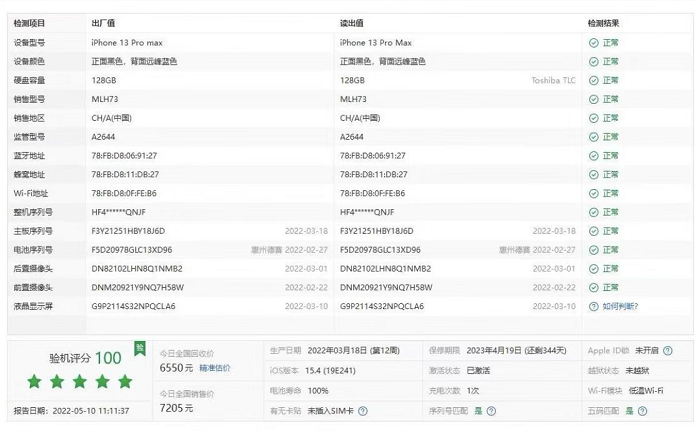Viewport: 696px width, 434px height.
Task: Click G9P2114S32NPQCLA6 in the 读出值 column
Action: coord(382,307)
